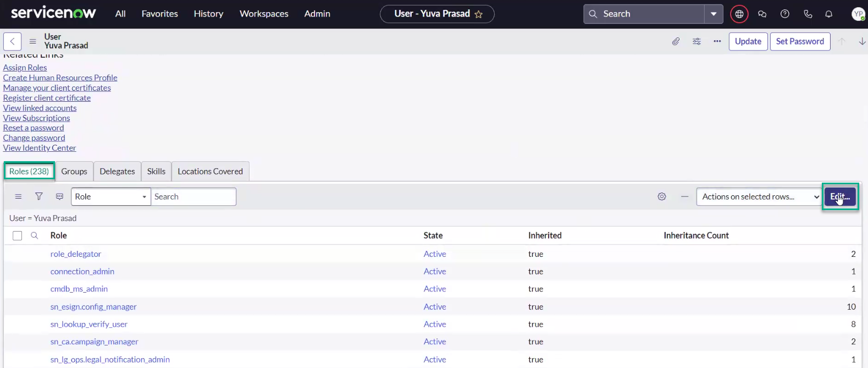Switch to the Skills tab
The height and width of the screenshot is (368, 868).
coord(156,171)
